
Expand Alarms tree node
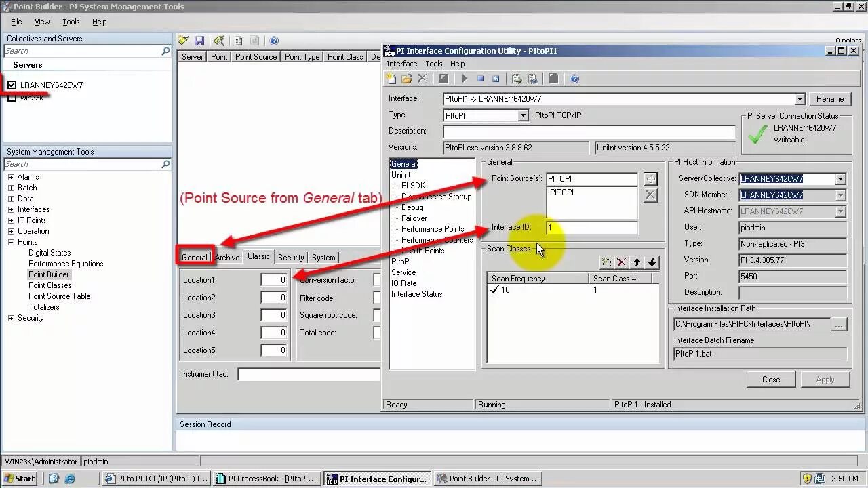[11, 177]
